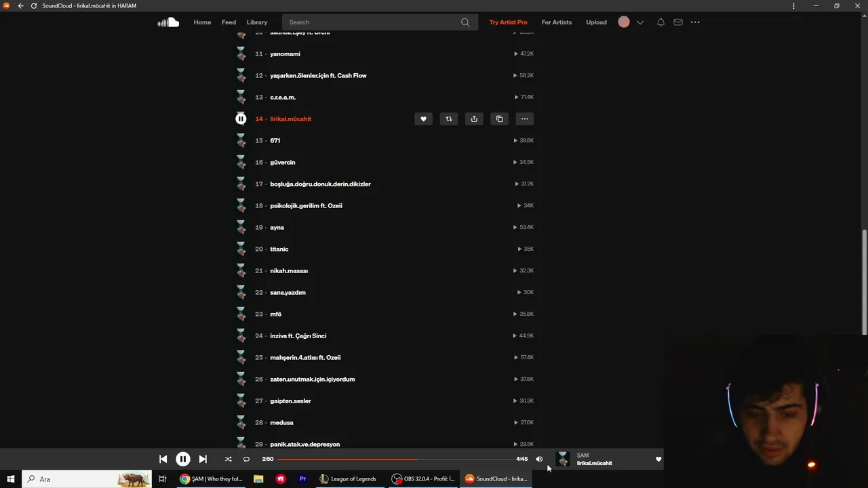This screenshot has height=488, width=868.
Task: Open the Feed page
Action: pyautogui.click(x=229, y=22)
